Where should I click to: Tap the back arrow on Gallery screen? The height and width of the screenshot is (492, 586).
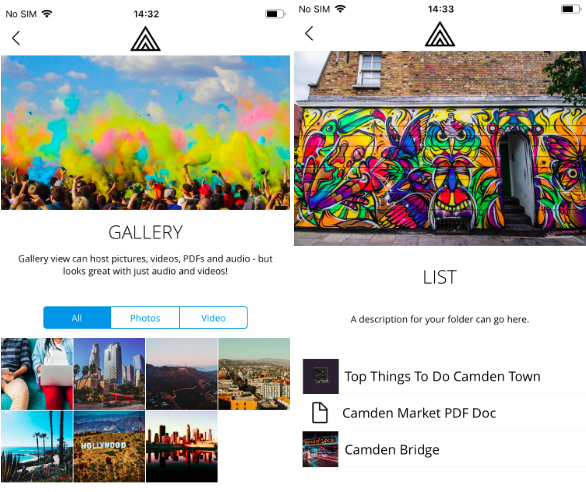pos(16,38)
